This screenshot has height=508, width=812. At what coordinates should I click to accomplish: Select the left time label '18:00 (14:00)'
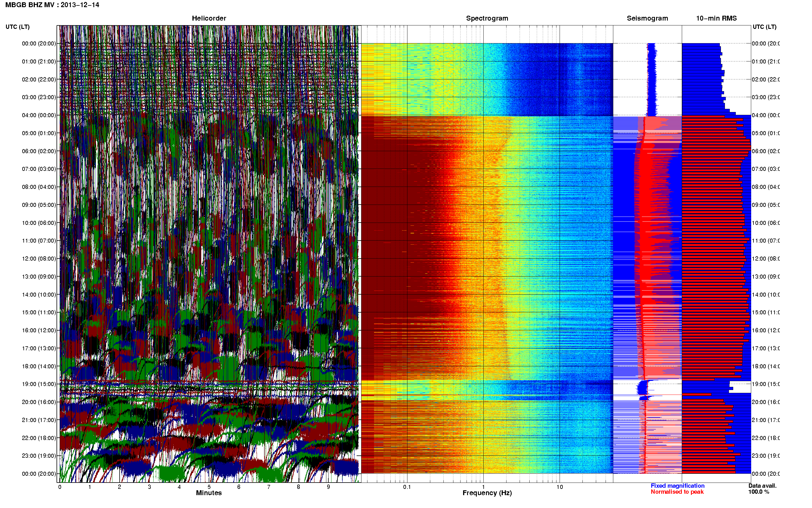[x=39, y=366]
